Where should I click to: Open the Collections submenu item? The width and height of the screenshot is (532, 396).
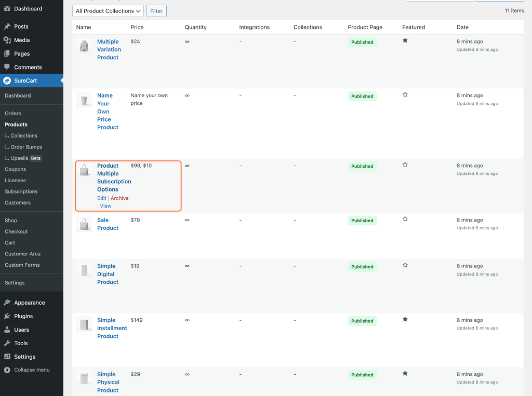pyautogui.click(x=24, y=135)
